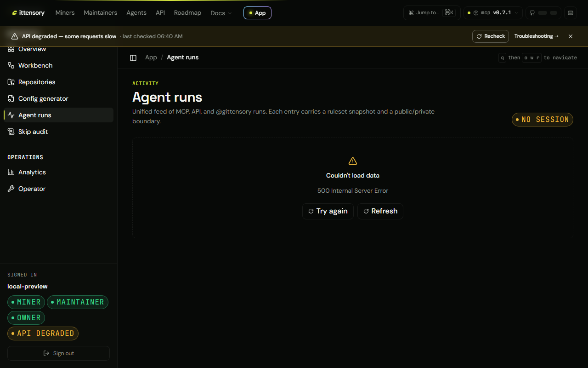Click the Try again button
This screenshot has height=368, width=588.
tap(328, 211)
